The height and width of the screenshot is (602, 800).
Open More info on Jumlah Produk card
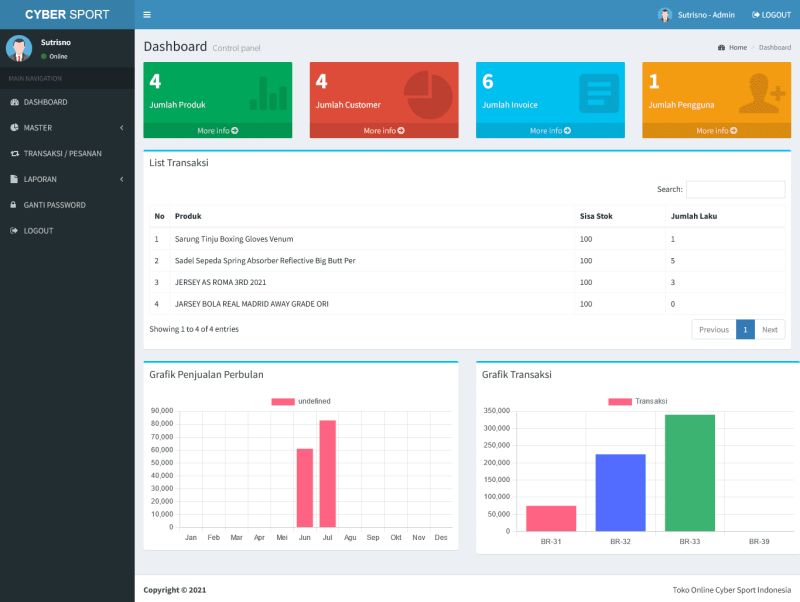tap(218, 131)
